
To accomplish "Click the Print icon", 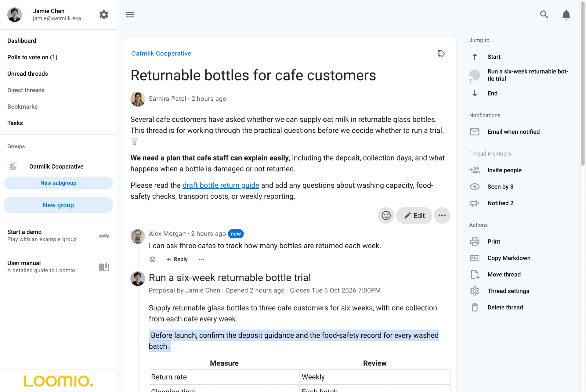I will coord(475,242).
